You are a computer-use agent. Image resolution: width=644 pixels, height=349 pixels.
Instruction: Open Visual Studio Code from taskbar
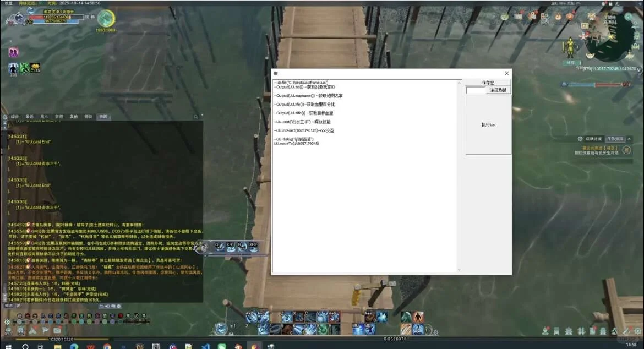[205, 347]
